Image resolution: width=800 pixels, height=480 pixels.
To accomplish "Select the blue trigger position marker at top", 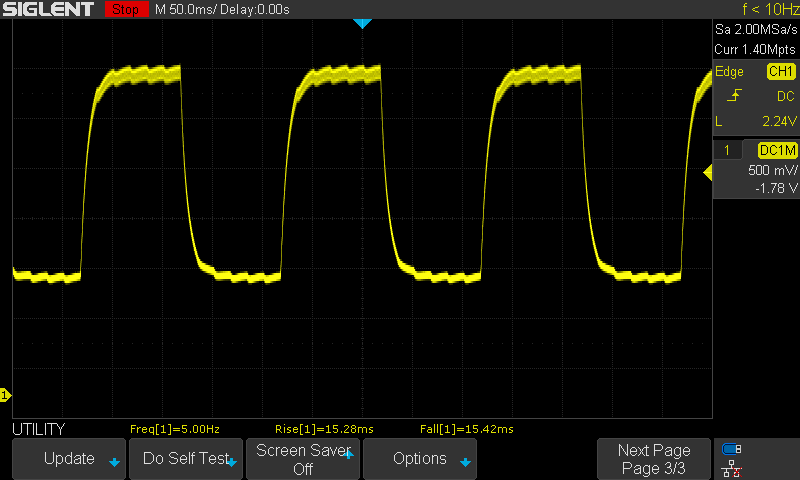I will pos(362,23).
